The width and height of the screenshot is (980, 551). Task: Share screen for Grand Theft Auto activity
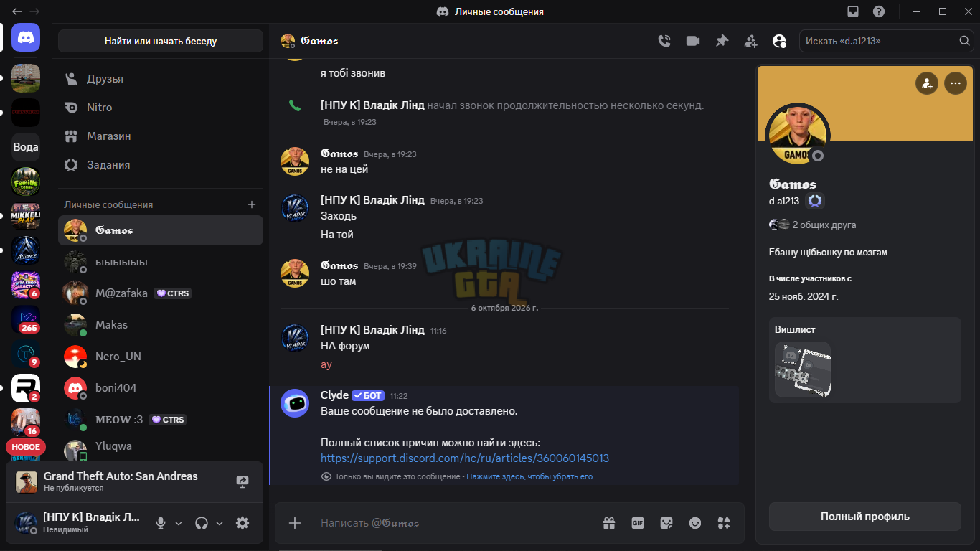pyautogui.click(x=242, y=482)
